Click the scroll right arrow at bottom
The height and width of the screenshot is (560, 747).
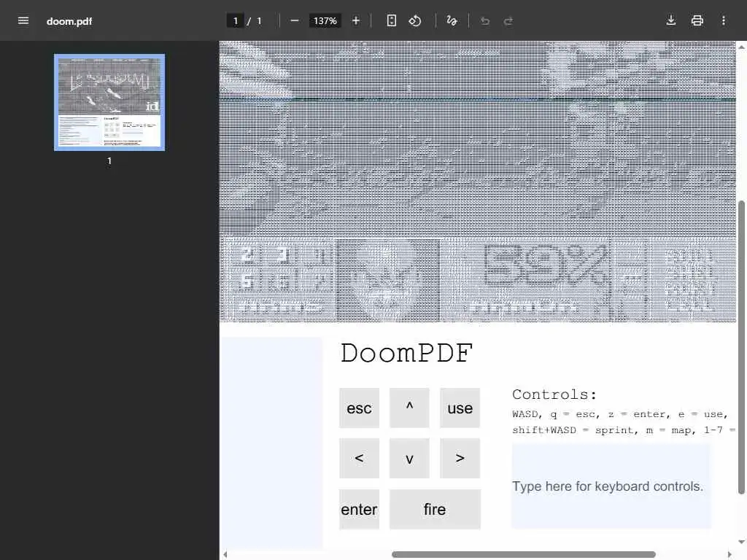(729, 554)
